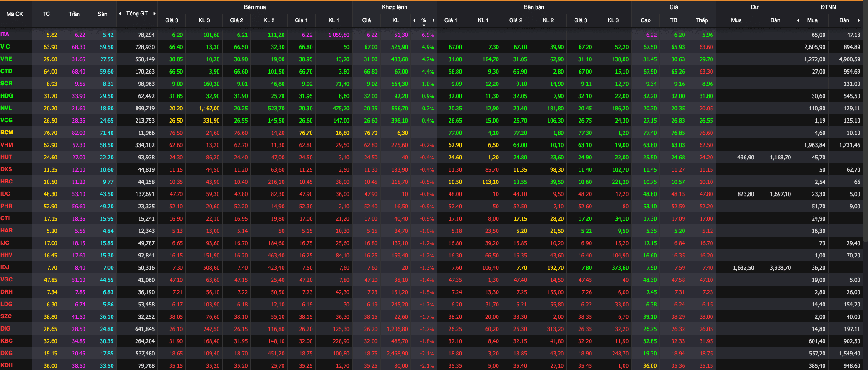Click buy volume 1,059,80 in ITA row
The height and width of the screenshot is (370, 868).
[x=339, y=35]
